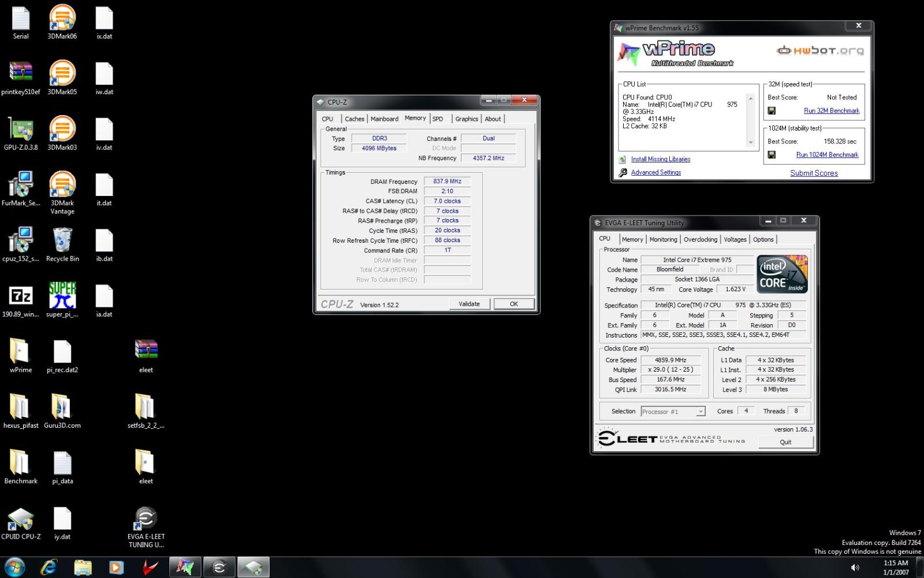
Task: Open GPU-Z.0.3.8 desktop icon
Action: pyautogui.click(x=21, y=134)
